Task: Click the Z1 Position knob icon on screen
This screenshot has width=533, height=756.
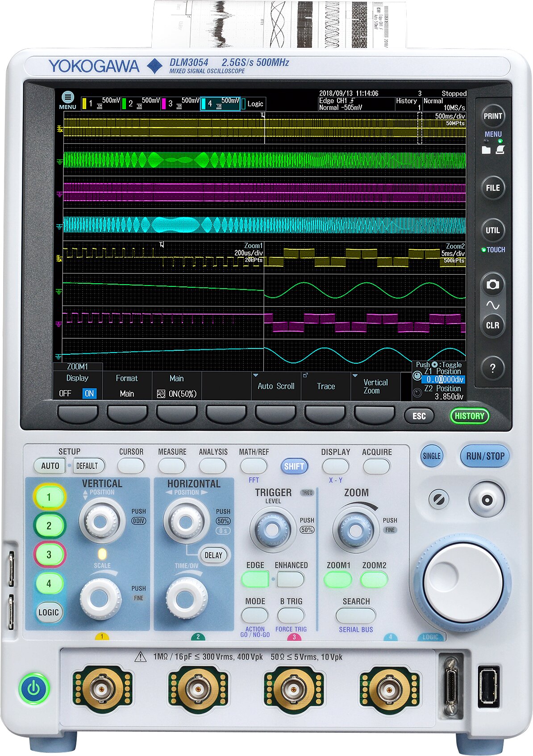Action: click(417, 376)
